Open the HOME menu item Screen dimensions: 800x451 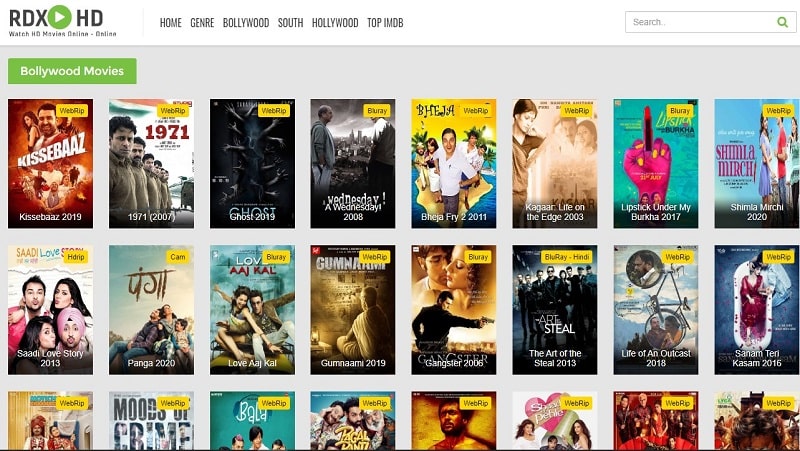(170, 22)
